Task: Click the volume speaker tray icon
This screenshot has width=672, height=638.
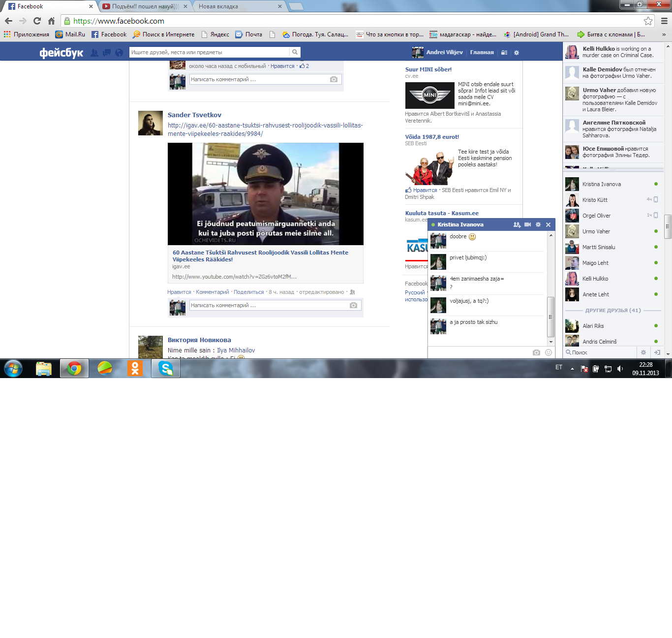Action: (620, 369)
